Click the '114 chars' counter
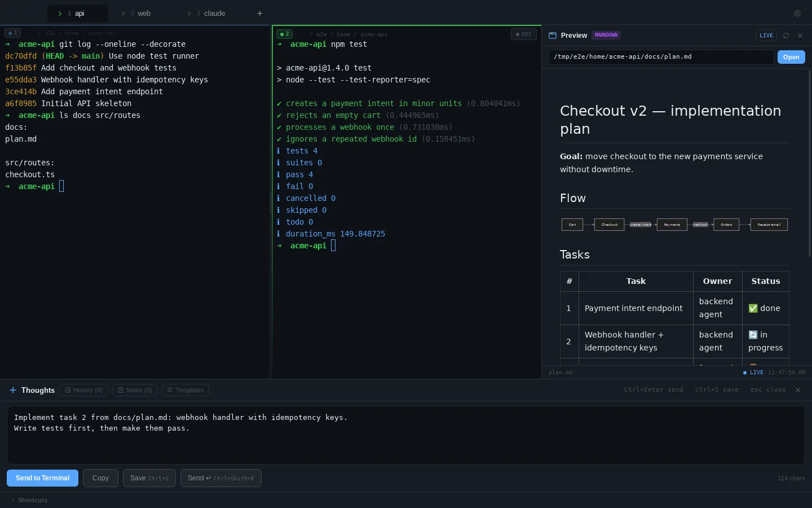 (x=791, y=478)
